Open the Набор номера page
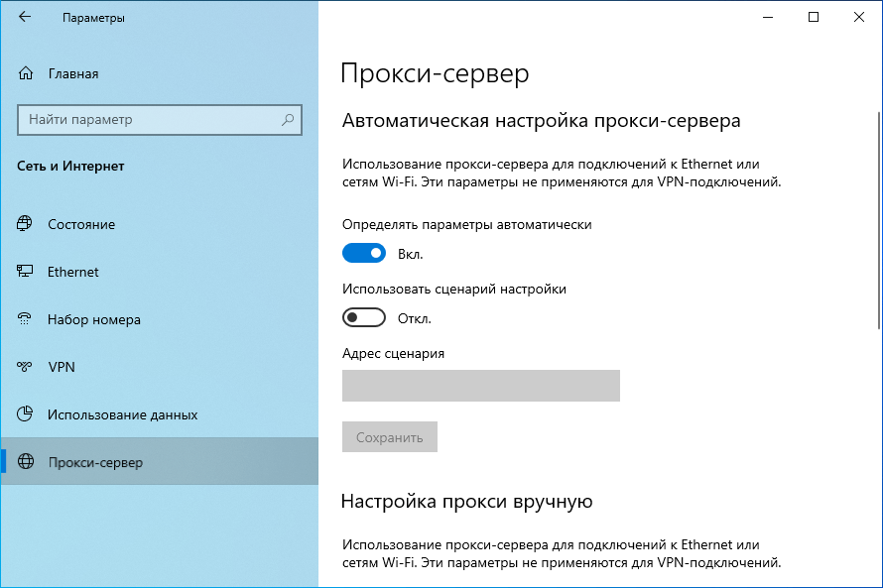Viewport: 883px width, 588px height. click(x=160, y=319)
